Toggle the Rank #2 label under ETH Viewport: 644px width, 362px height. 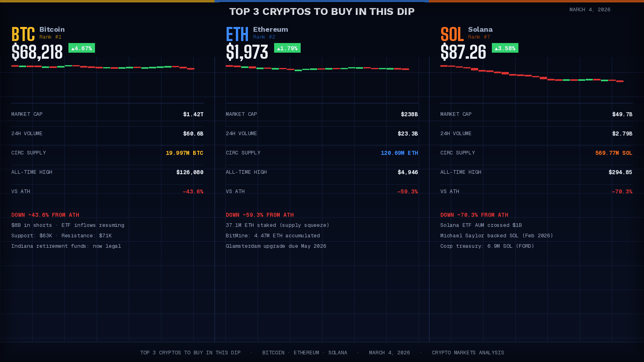[x=264, y=37]
